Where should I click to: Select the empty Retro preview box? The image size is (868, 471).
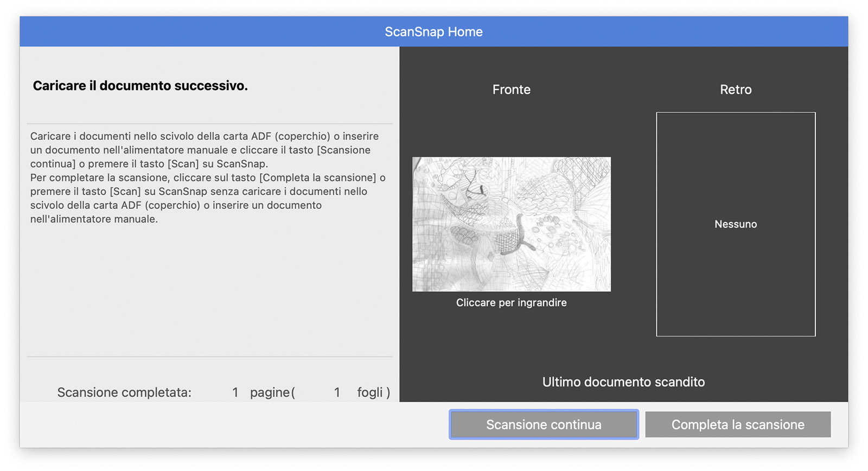tap(736, 224)
